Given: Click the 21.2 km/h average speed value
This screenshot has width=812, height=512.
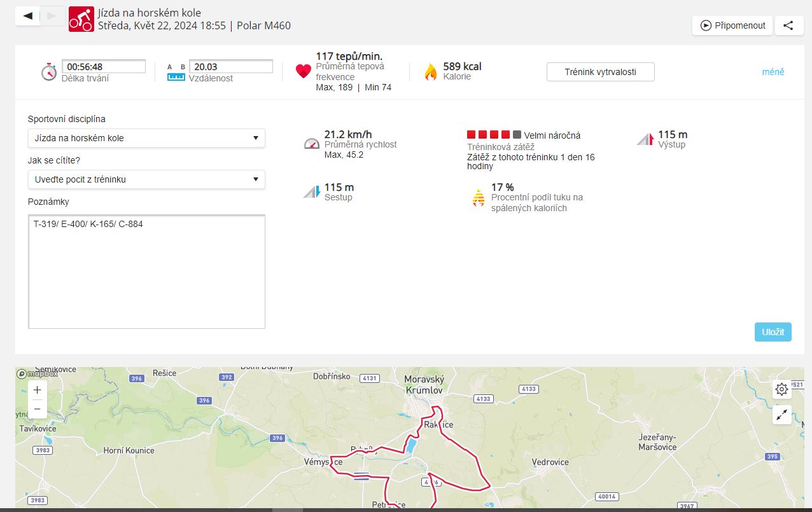Looking at the screenshot, I should pos(348,134).
